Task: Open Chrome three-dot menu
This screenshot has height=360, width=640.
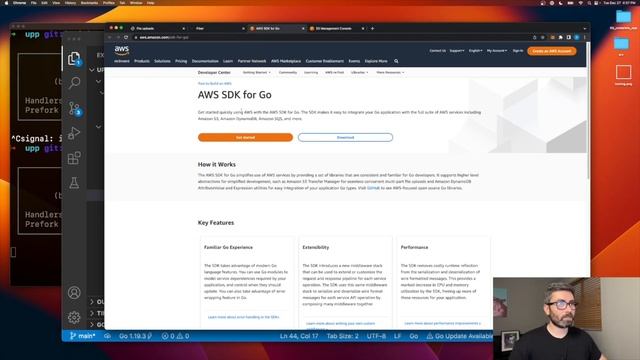Action: [584, 37]
